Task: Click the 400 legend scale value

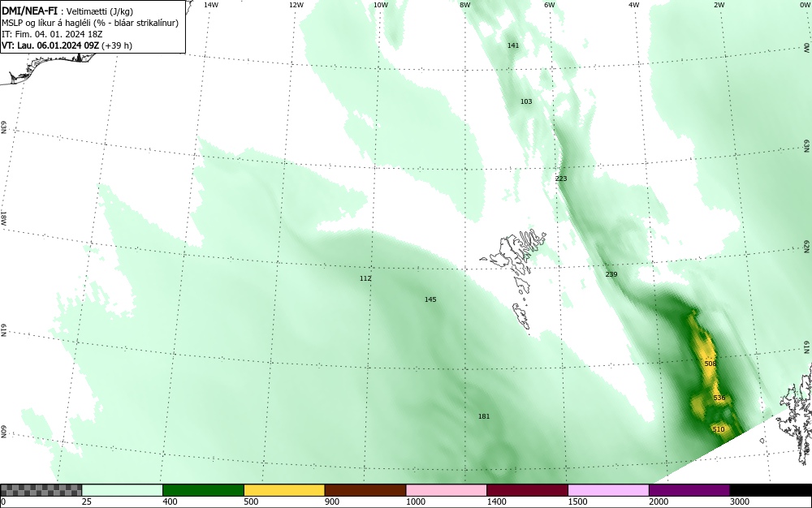Action: tap(170, 502)
